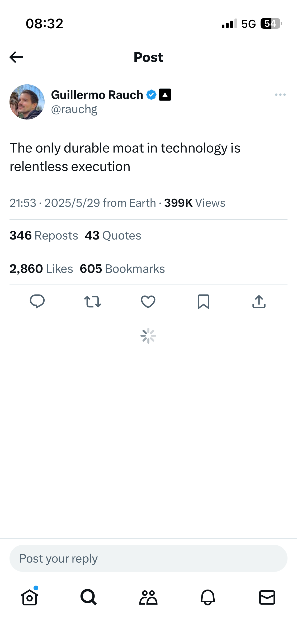Open the three-dot more options menu
Screen dimensions: 297x644
280,95
